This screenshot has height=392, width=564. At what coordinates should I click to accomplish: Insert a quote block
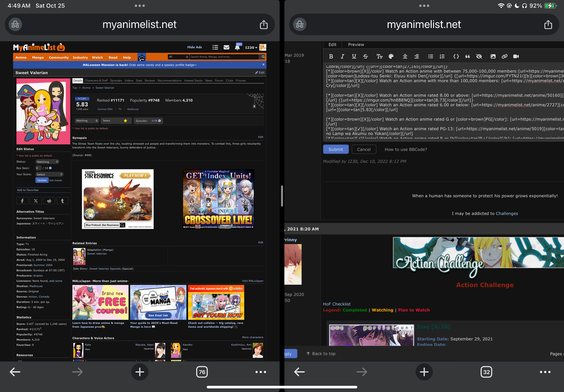(467, 56)
